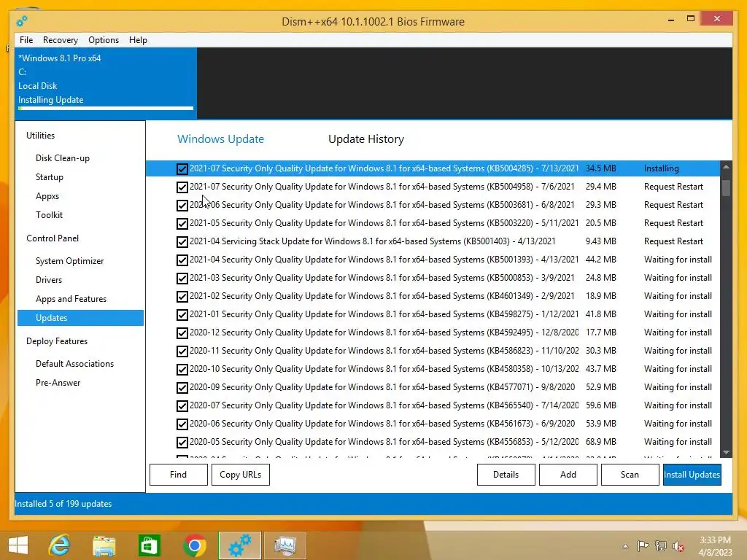Select the KB4565540 2020-07 update row

(x=433, y=405)
